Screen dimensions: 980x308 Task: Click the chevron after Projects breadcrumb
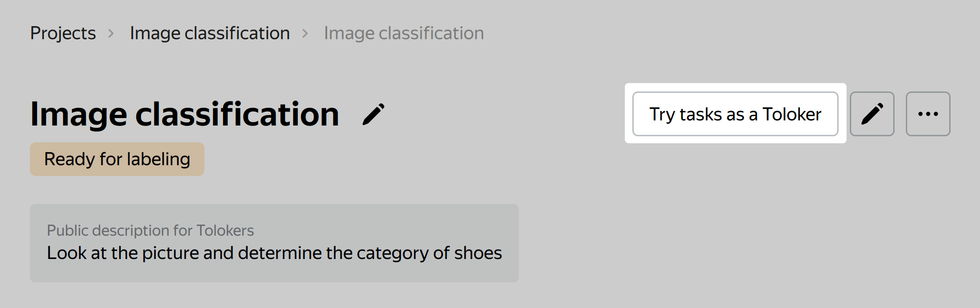pyautogui.click(x=111, y=34)
